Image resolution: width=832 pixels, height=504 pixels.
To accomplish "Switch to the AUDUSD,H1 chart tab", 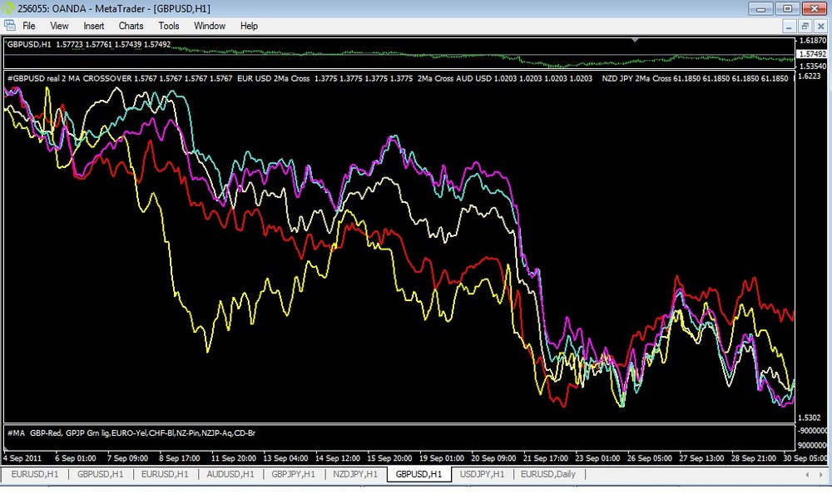I will (230, 474).
